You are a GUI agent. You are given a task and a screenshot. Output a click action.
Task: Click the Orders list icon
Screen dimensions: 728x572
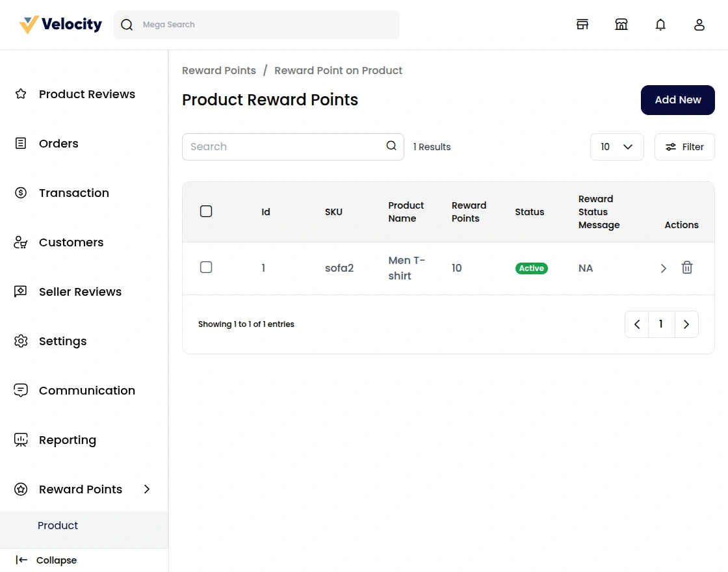(x=21, y=143)
